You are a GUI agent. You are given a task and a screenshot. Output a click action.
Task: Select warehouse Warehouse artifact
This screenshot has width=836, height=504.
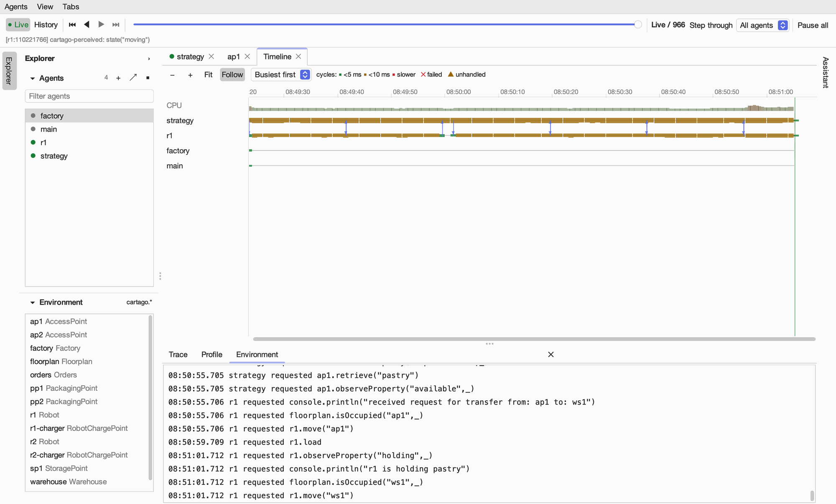click(x=87, y=482)
